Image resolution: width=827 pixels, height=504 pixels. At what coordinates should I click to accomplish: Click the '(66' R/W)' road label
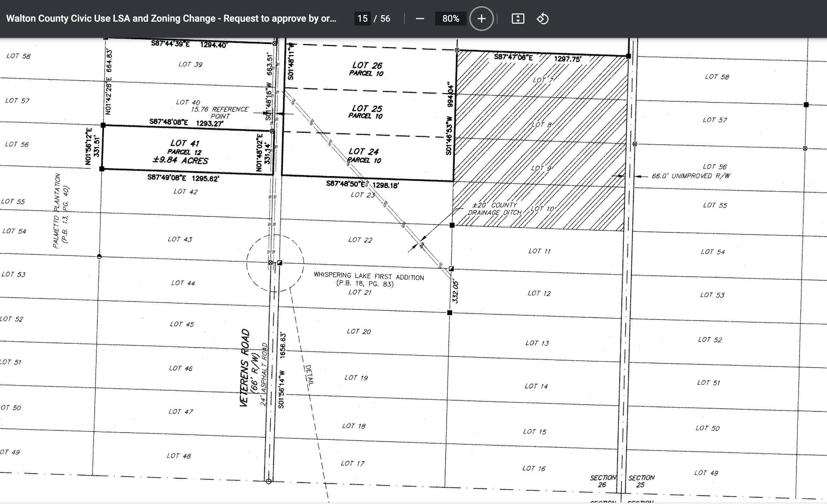click(x=255, y=373)
